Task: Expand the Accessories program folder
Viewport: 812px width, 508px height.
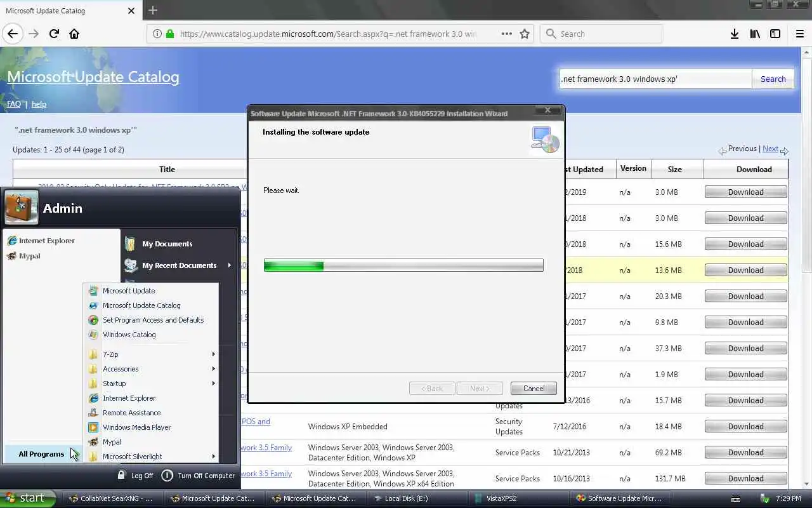Action: 151,369
